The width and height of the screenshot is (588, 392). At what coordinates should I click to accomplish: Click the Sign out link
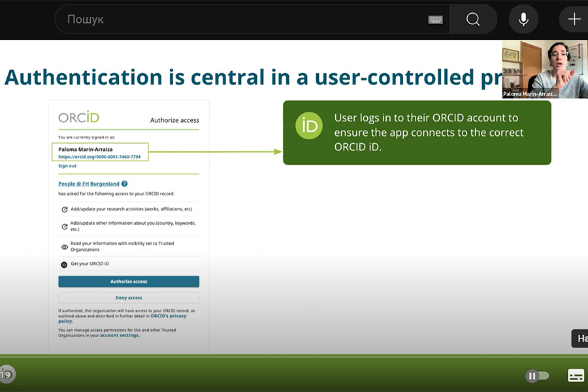point(67,166)
